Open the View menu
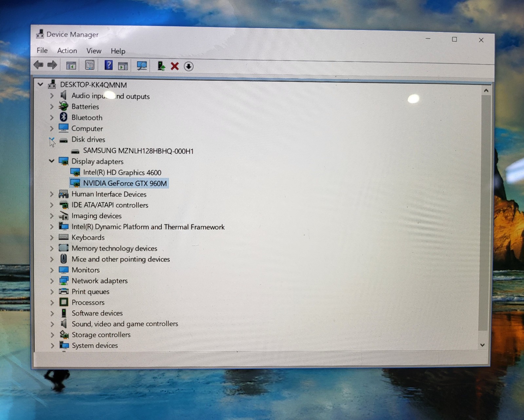This screenshot has width=524, height=420. 94,51
